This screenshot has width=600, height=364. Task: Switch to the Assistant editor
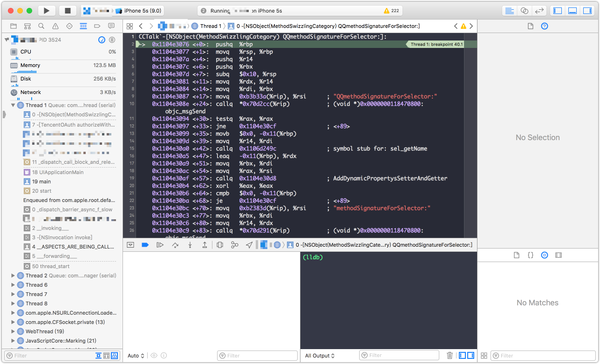tap(525, 11)
